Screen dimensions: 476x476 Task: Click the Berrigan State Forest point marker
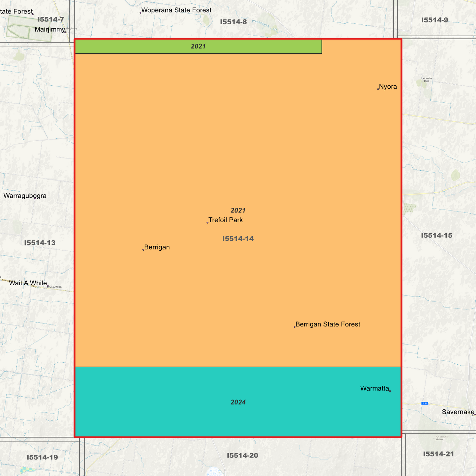coord(294,327)
